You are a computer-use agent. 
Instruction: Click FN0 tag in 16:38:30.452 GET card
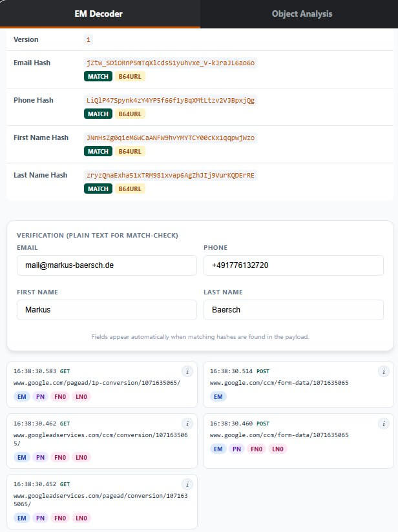click(60, 518)
